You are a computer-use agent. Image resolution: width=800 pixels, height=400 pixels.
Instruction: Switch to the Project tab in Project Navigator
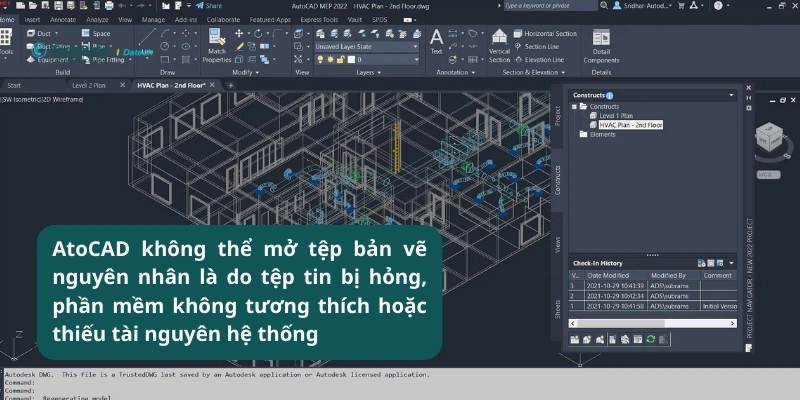click(x=557, y=116)
